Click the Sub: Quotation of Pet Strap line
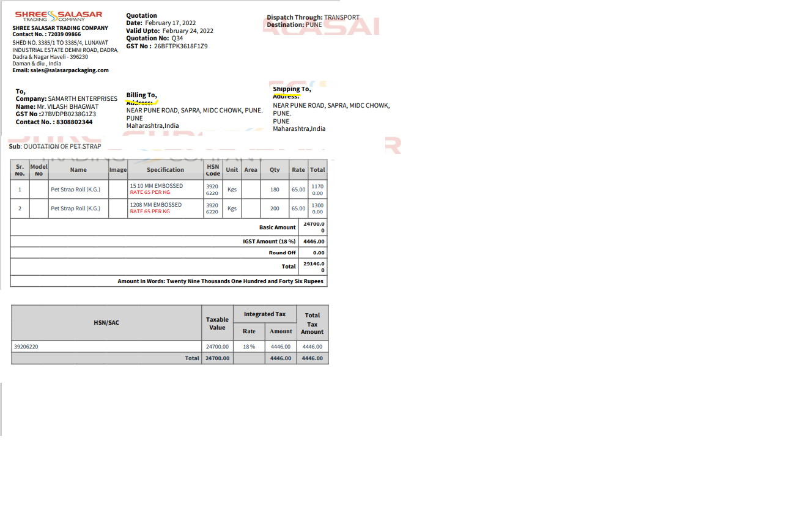Viewport: 795px width, 532px height. (55, 147)
